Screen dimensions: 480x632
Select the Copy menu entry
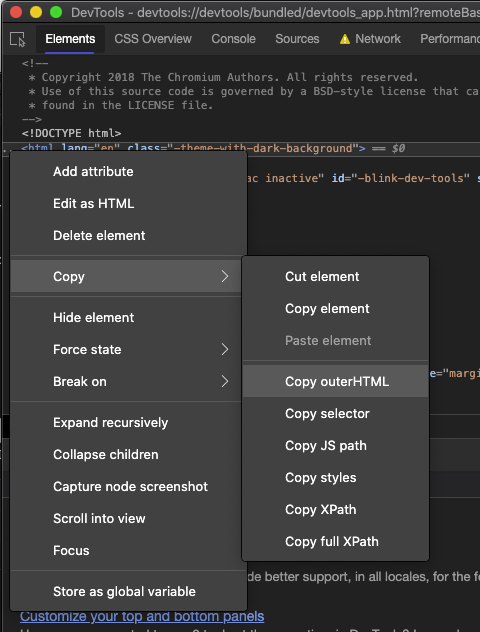[126, 276]
